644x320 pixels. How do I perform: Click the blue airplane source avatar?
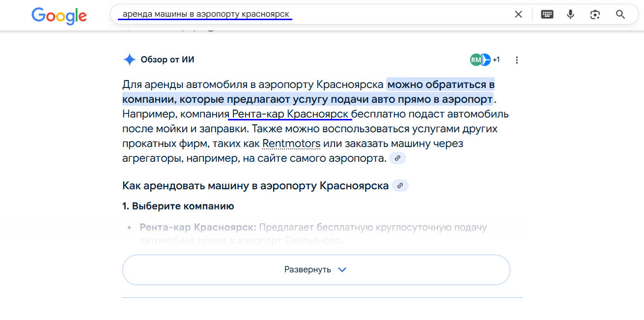coord(486,60)
